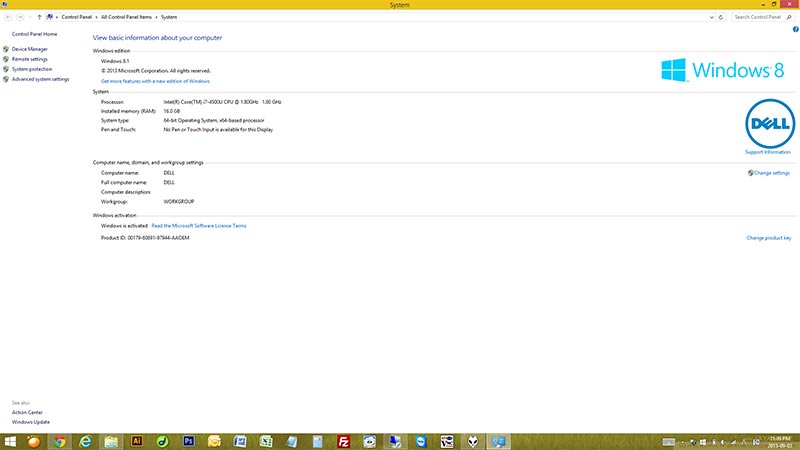Open Microsoft Word from the taskbar

(x=240, y=441)
